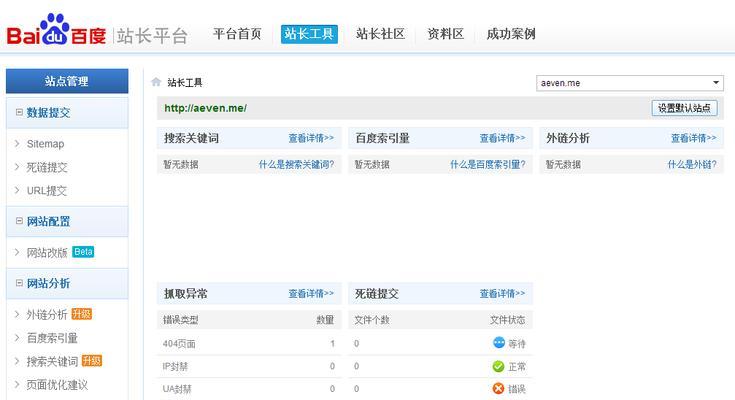View details for 搜索关键词 panel

311,138
